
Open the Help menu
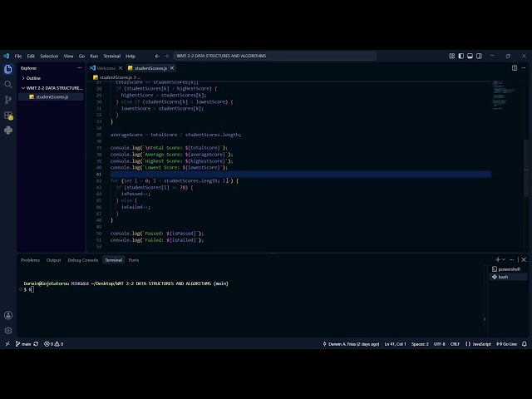coord(131,56)
